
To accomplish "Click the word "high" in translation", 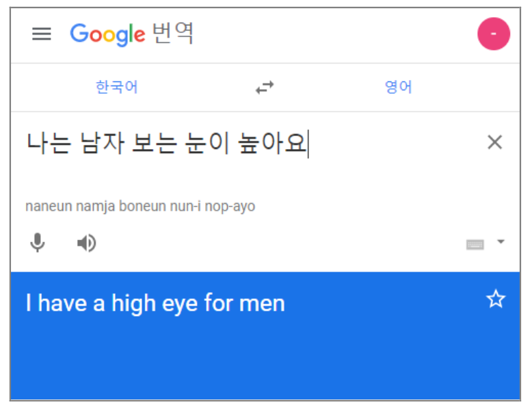I will click(x=133, y=303).
